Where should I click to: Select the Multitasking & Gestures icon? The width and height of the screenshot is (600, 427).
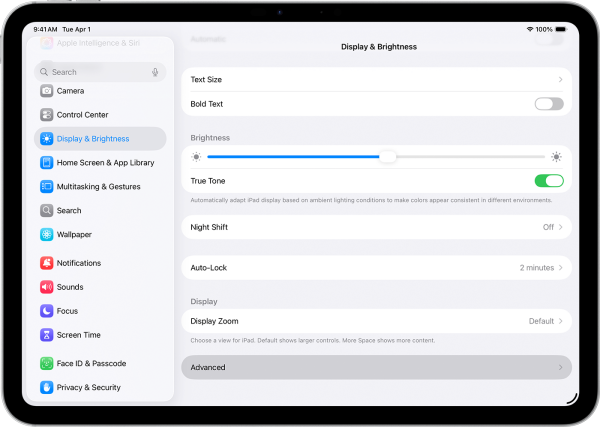click(x=47, y=186)
